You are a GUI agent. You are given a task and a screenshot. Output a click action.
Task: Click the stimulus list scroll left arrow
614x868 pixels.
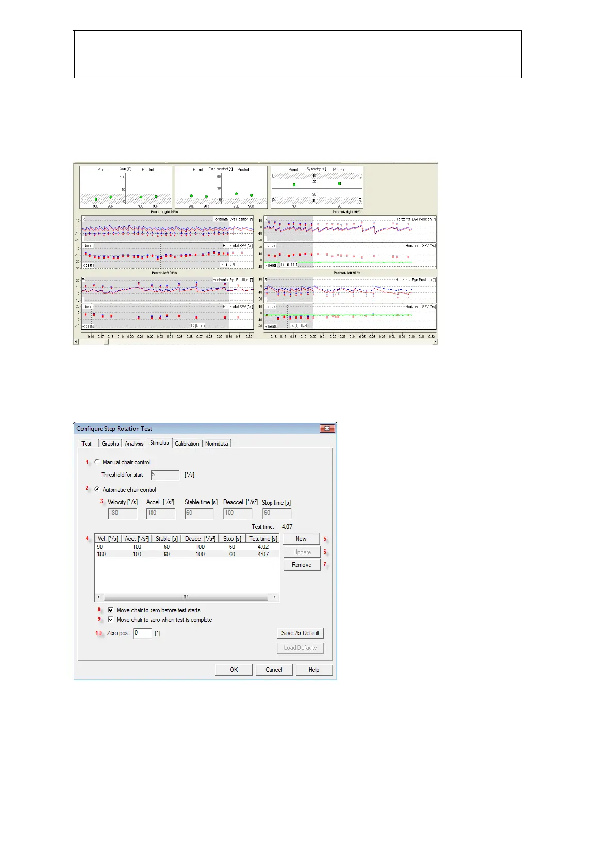coord(98,597)
